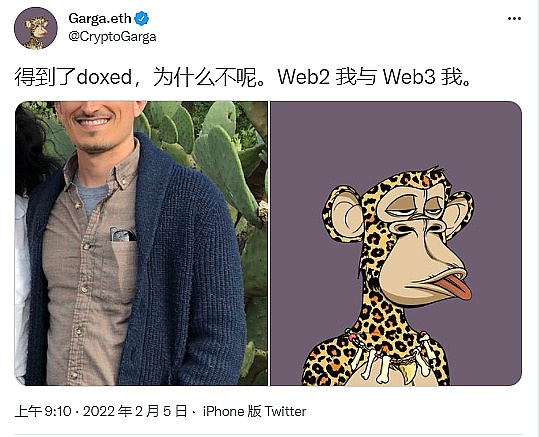This screenshot has width=539, height=437.
Task: Click the blue verified badge
Action: (141, 18)
